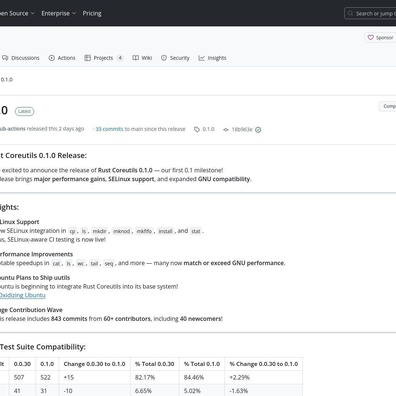Click the Latest release badge
This screenshot has height=396, width=396.
24,111
